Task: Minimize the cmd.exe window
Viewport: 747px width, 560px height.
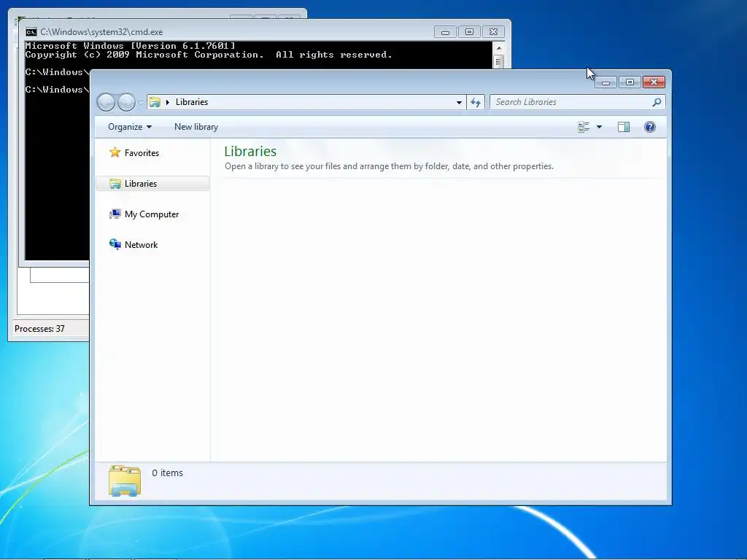Action: coord(446,32)
